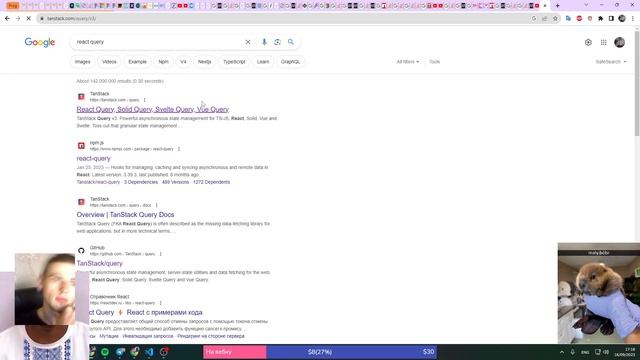Open the Chrome three-dot menu

(633, 18)
